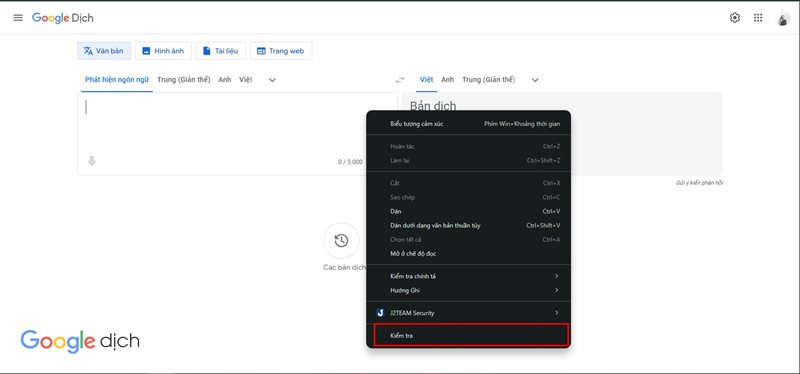
Task: Click the Gửi ý kiến phản hồi link
Action: point(699,183)
